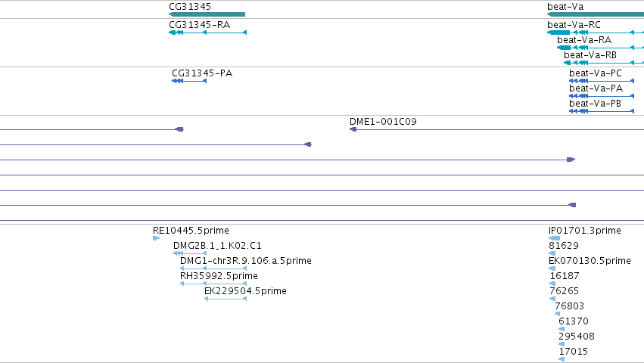Click the beat-Va-RA transcript label

pyautogui.click(x=584, y=40)
